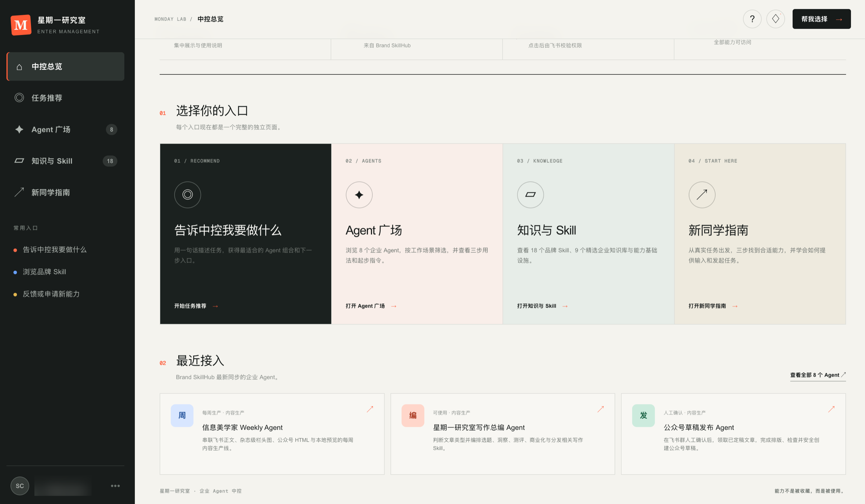Click arrow next to 打开 Agent 广场
865x504 pixels.
(394, 306)
